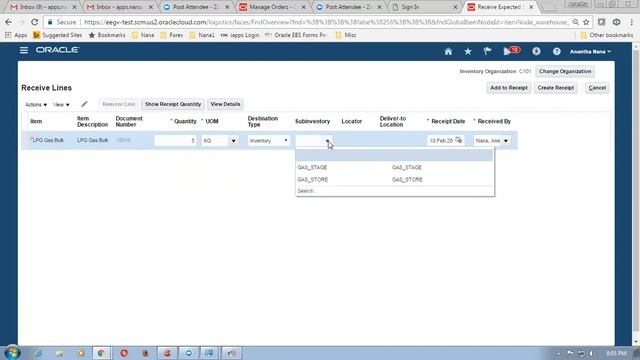Switch to Sign In browser tab

(x=424, y=7)
